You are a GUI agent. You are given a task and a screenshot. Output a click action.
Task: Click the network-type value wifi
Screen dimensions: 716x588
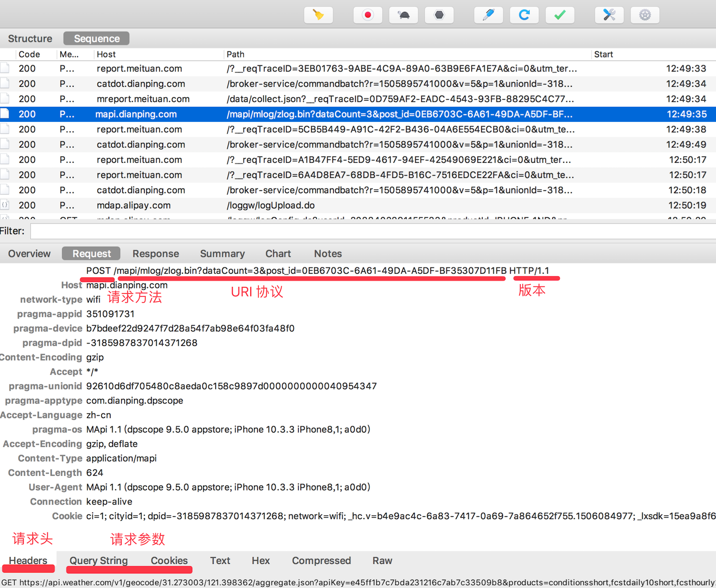[93, 299]
